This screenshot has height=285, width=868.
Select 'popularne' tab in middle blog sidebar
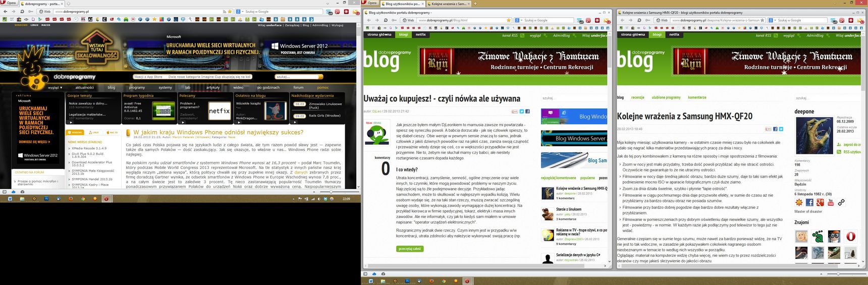(x=587, y=178)
